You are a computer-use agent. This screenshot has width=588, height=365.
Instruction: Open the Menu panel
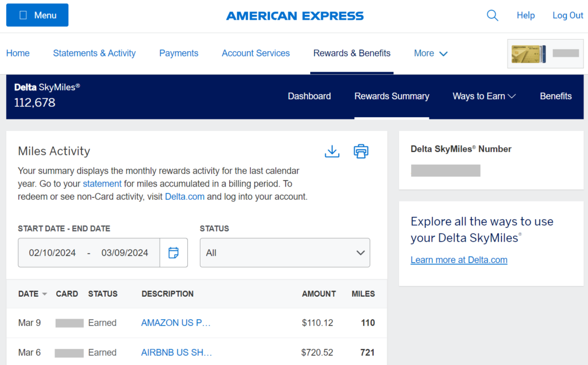pyautogui.click(x=37, y=15)
